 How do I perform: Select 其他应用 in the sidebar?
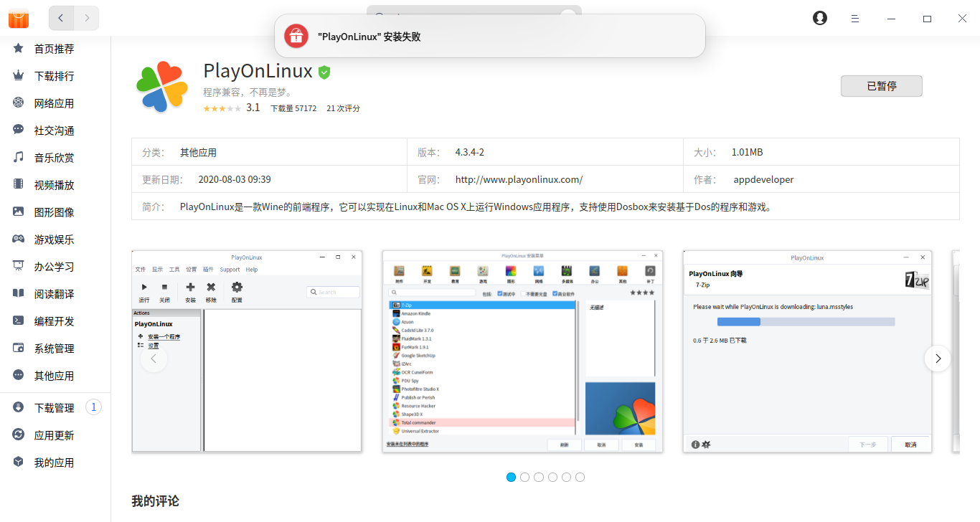[55, 376]
